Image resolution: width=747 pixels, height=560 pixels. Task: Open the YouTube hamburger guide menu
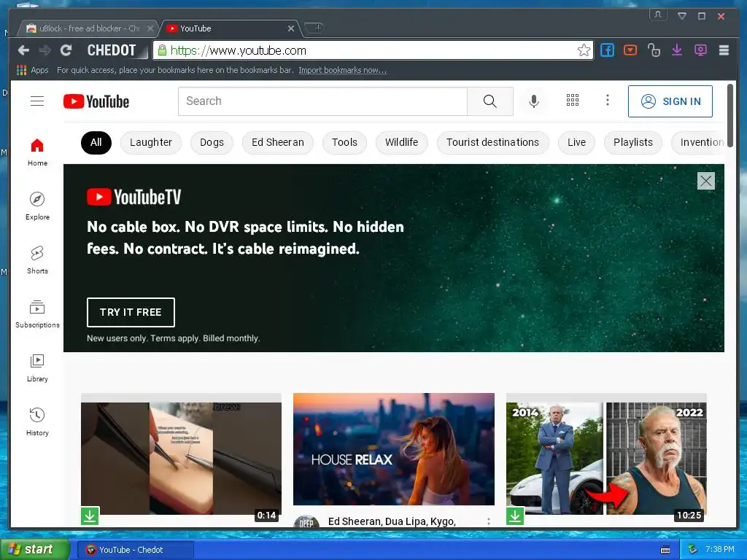click(x=37, y=101)
